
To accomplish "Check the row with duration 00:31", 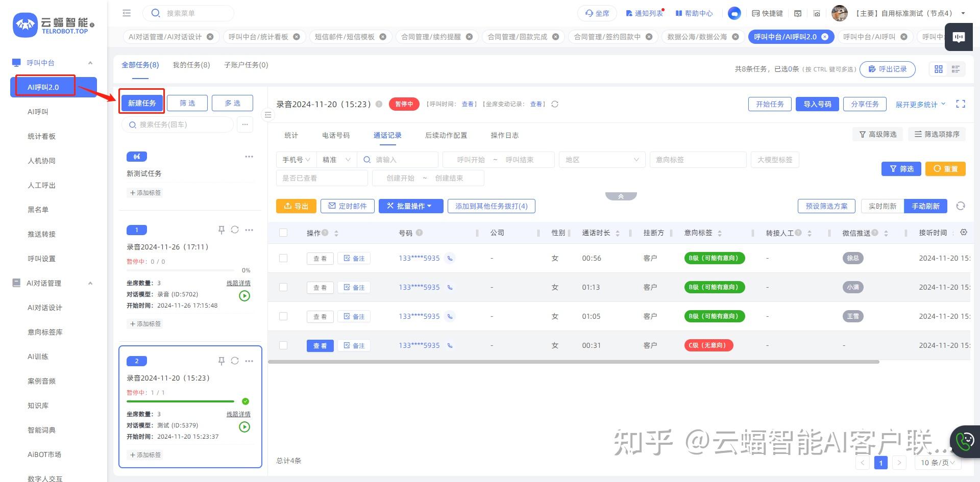I will [x=283, y=345].
